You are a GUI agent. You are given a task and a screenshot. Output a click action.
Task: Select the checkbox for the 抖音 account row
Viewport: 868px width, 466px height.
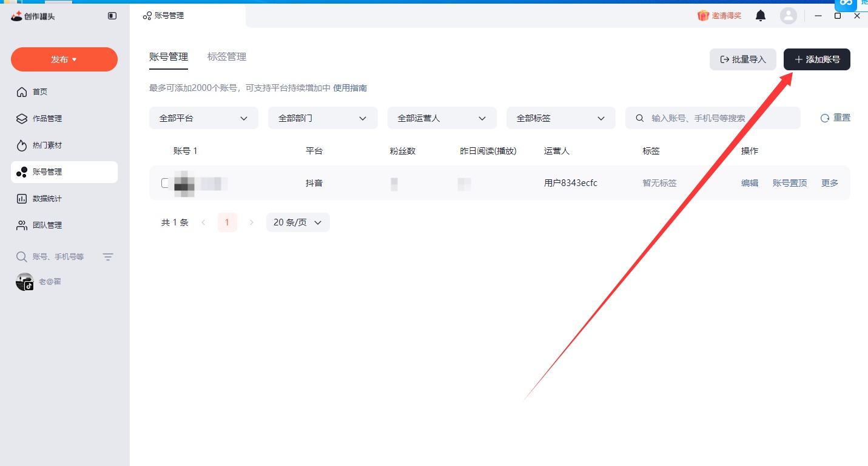point(164,183)
